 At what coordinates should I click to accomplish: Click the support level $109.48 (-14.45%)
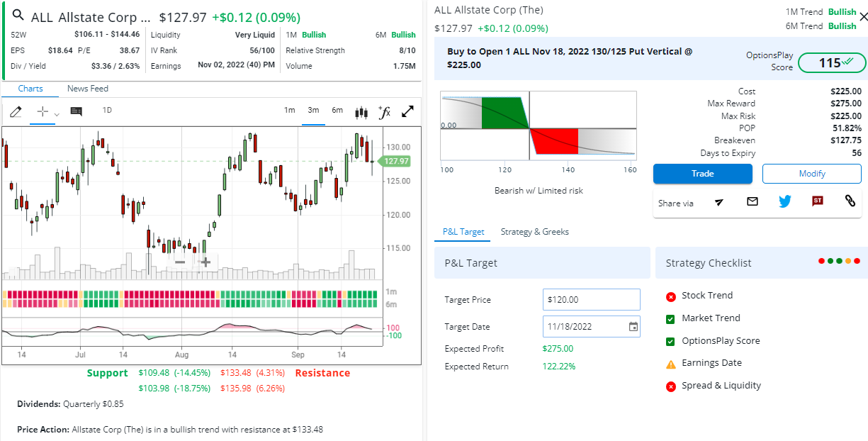tap(174, 373)
